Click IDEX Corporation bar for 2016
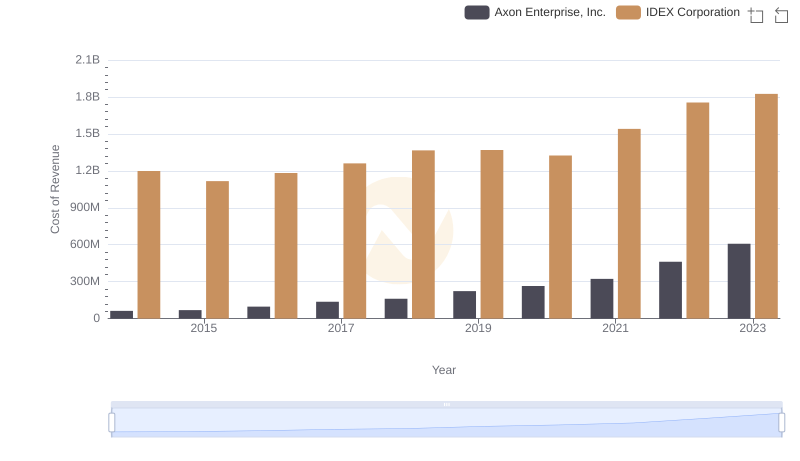 point(286,245)
